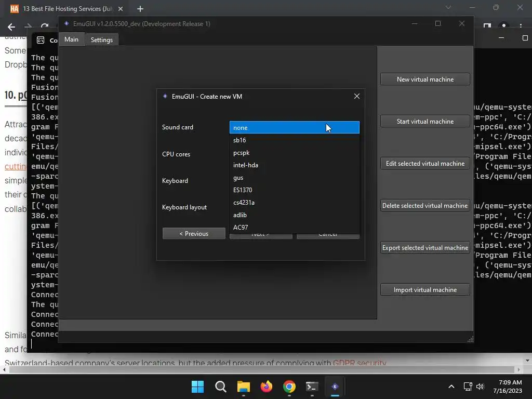Click the EmuGUI taskbar icon
The height and width of the screenshot is (399, 532).
(x=335, y=387)
